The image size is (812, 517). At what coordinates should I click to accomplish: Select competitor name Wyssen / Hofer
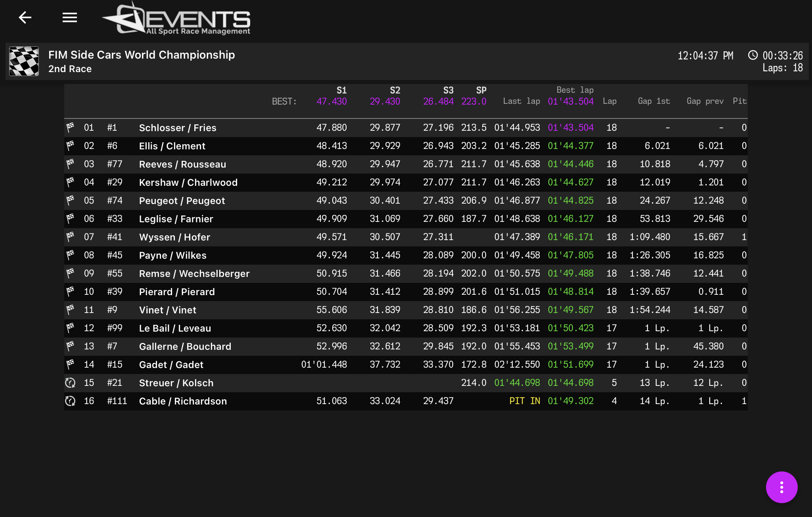(x=174, y=237)
